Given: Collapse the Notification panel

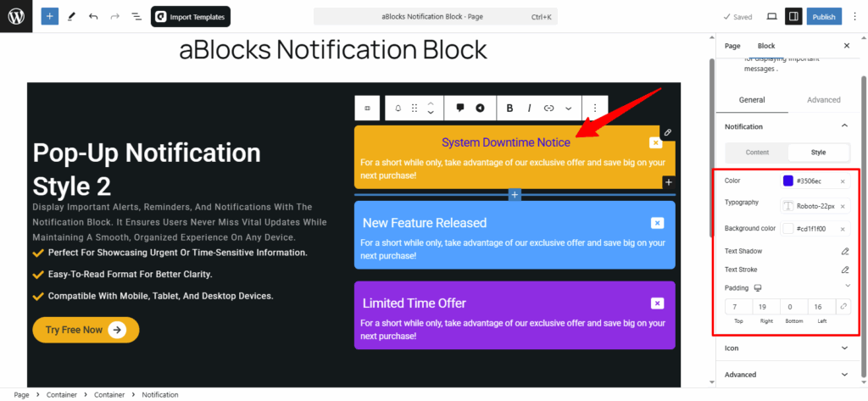Looking at the screenshot, I should pyautogui.click(x=844, y=126).
